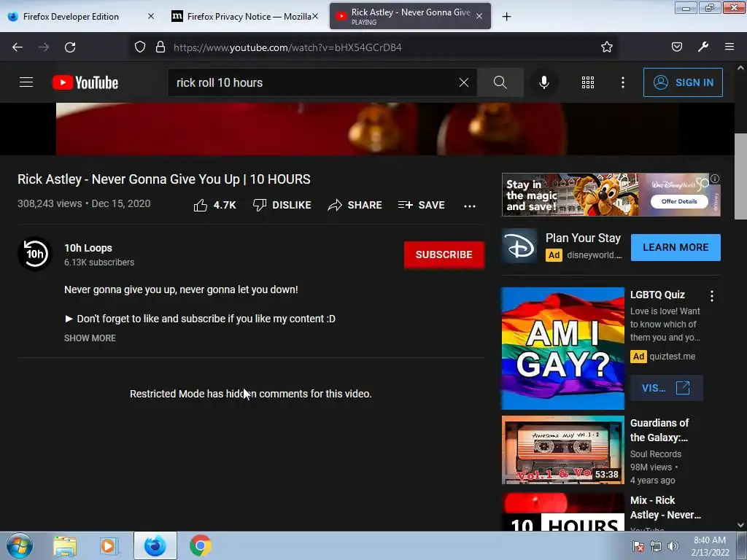
Task: Open the Windows Start menu orb
Action: (x=20, y=545)
